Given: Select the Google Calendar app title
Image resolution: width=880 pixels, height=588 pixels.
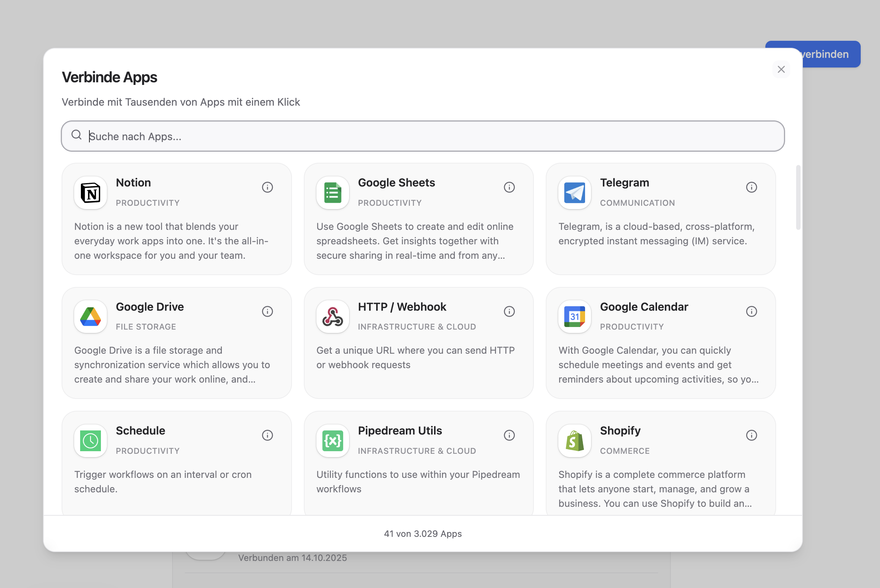Looking at the screenshot, I should [x=644, y=307].
